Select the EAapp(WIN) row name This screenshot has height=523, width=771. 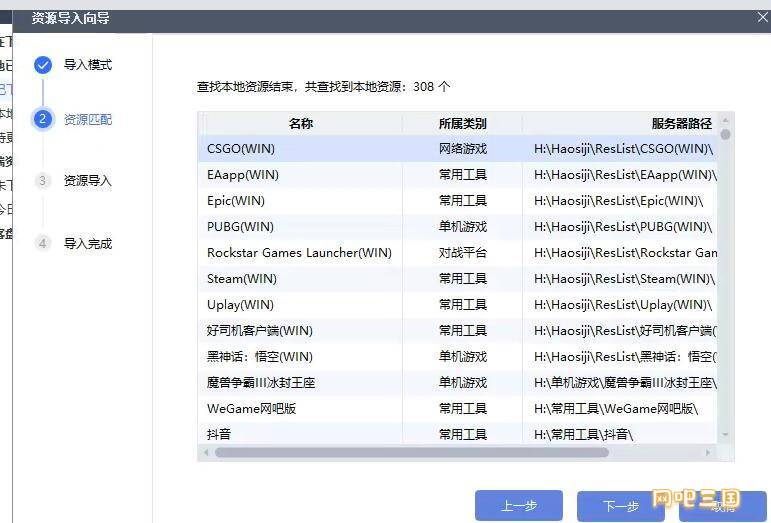coord(243,174)
